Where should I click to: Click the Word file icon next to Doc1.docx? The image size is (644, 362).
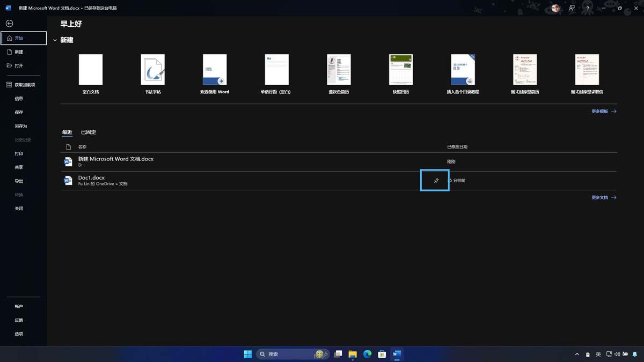67,180
